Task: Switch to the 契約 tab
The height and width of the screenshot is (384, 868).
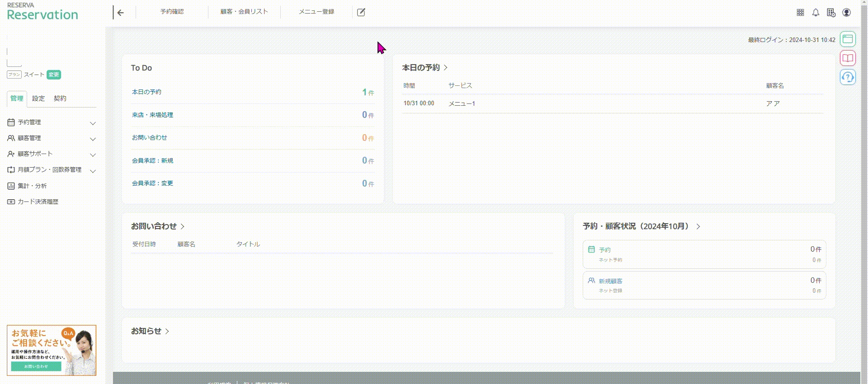Action: tap(60, 98)
